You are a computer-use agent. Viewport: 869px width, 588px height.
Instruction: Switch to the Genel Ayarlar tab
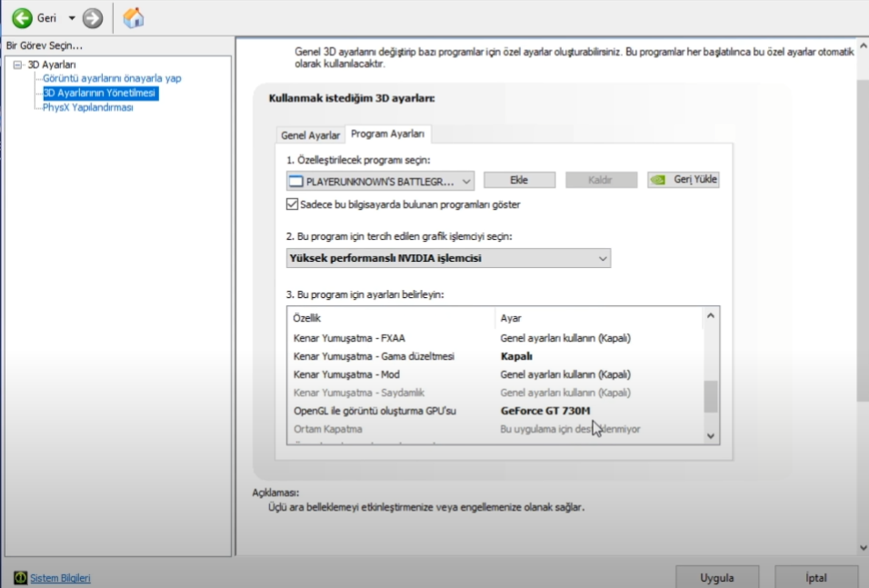[x=310, y=135]
